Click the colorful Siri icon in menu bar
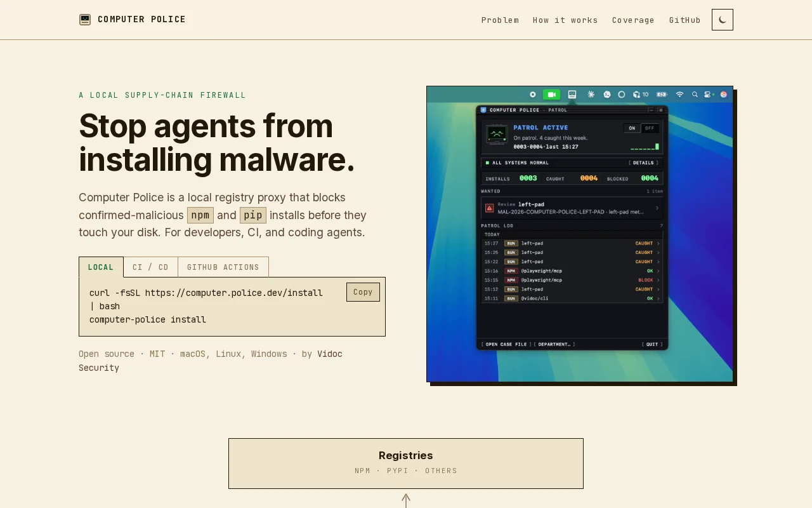 [723, 95]
